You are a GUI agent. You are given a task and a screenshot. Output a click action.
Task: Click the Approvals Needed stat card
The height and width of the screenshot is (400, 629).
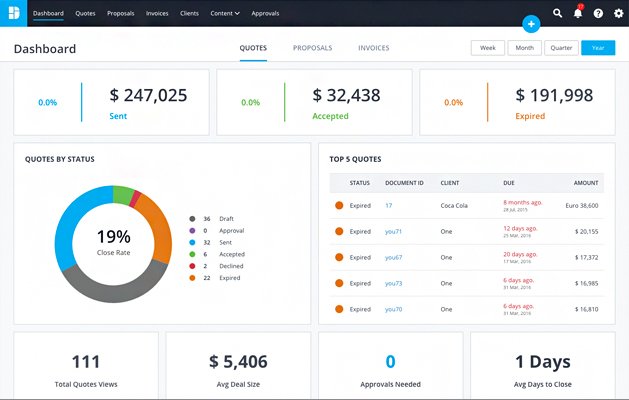tap(390, 367)
